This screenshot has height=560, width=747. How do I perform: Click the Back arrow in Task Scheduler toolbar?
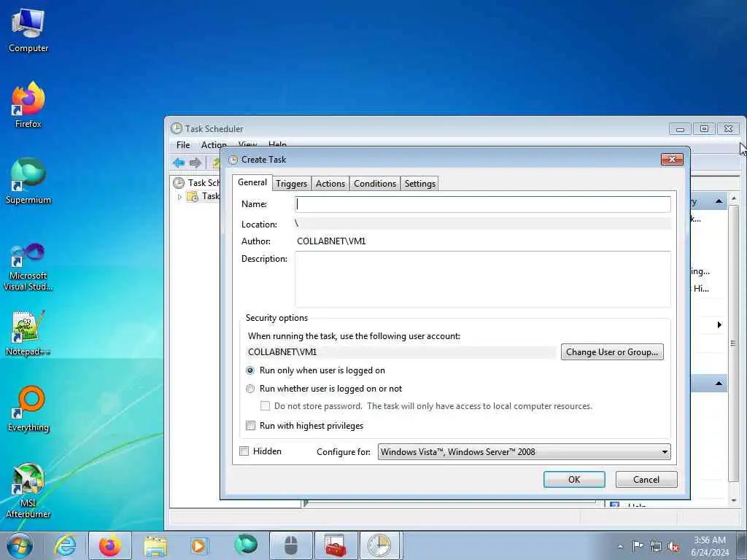(179, 163)
